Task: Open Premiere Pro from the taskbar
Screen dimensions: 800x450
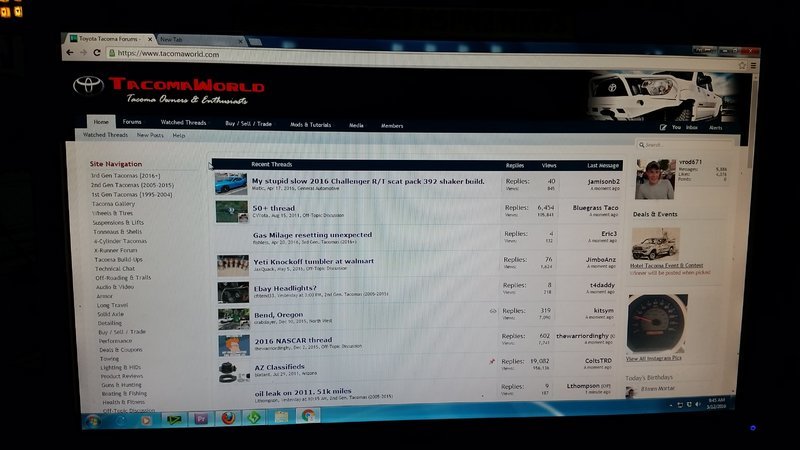Action: (201, 419)
